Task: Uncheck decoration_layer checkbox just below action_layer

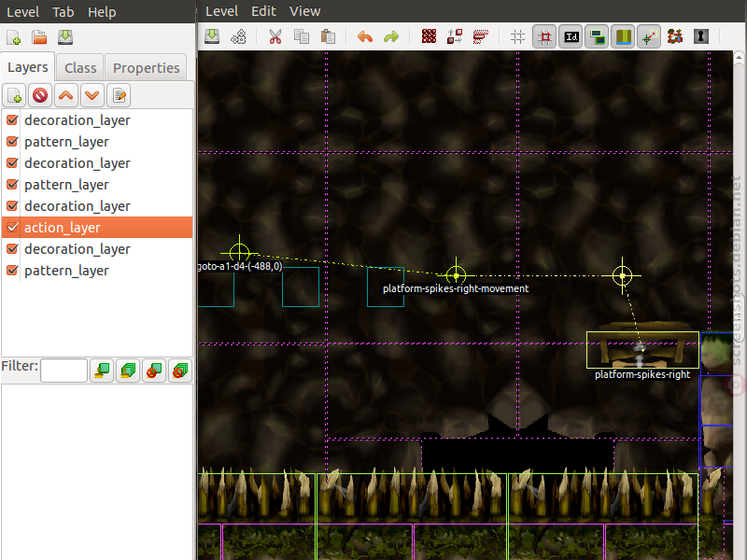Action: 12,248
